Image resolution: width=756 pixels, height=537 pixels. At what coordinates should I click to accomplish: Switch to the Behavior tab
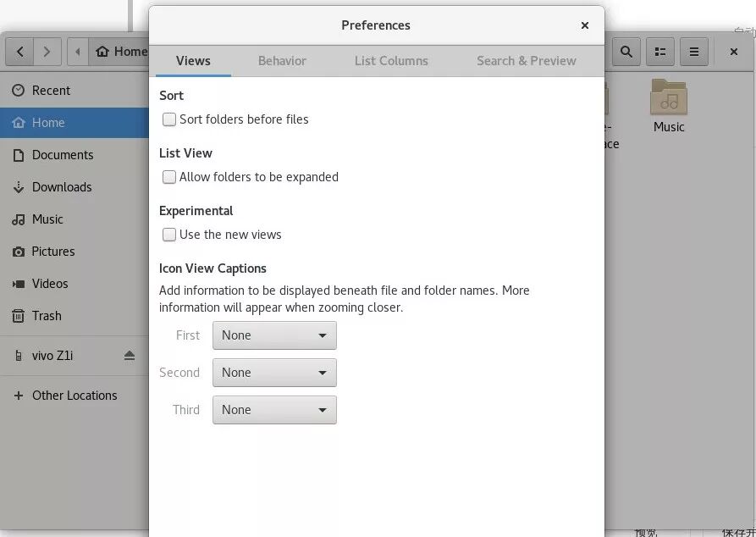(282, 61)
